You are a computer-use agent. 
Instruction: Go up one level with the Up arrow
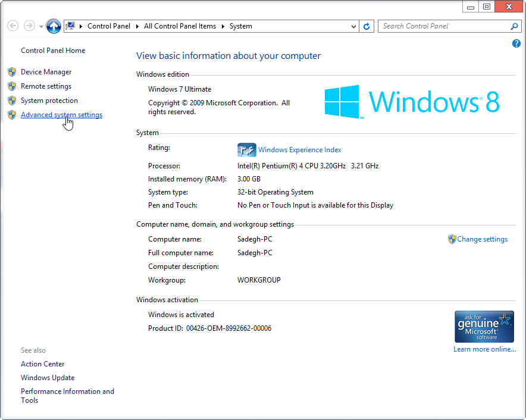54,26
